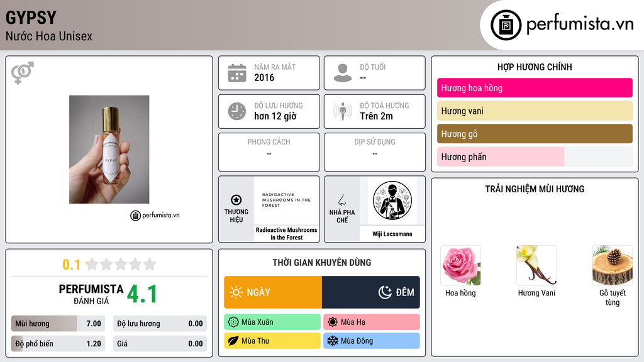Click the person icon beside Độ tuổi
Viewport: 644px width, 362px height.
click(x=343, y=73)
